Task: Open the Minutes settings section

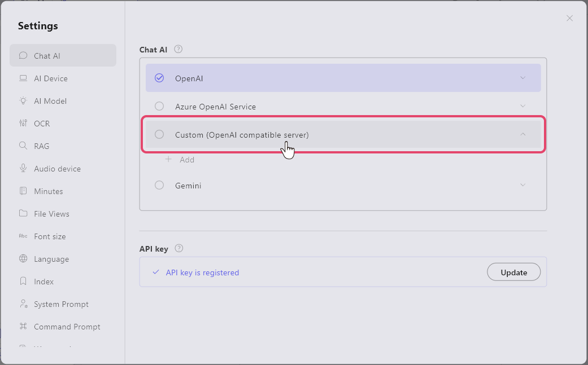Action: [x=48, y=191]
